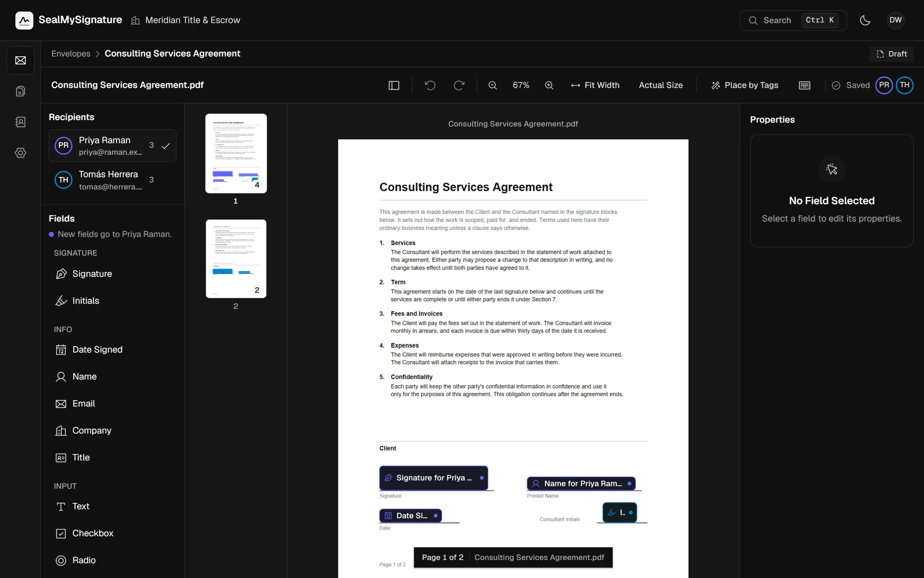
Task: Click Meridian Title & Escrow organization
Action: click(185, 20)
